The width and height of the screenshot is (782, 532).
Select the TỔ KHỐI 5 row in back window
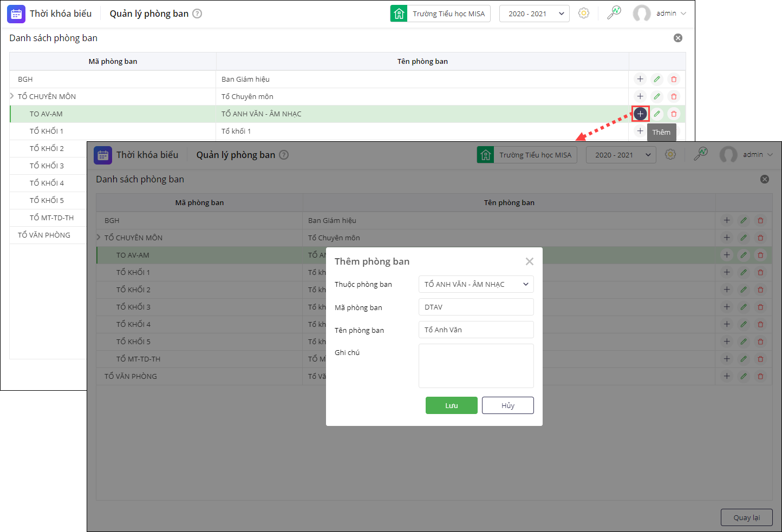coord(48,200)
